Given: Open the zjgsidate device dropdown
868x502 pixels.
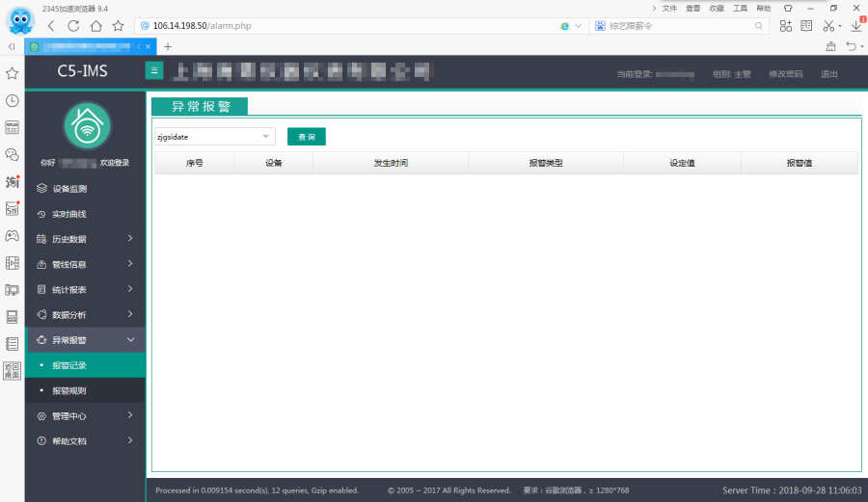Looking at the screenshot, I should tap(215, 137).
